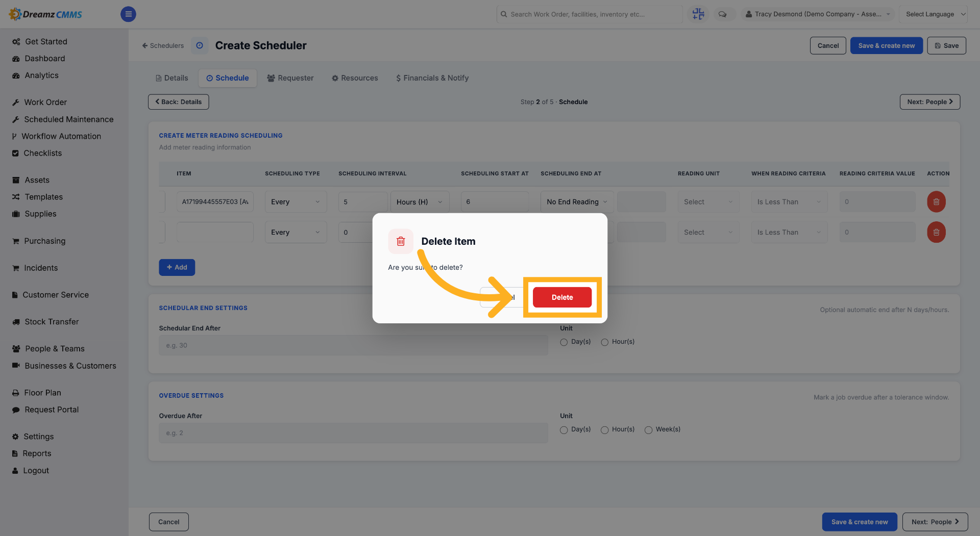Open second row Is Less Than dropdown
980x536 pixels.
[x=789, y=232]
